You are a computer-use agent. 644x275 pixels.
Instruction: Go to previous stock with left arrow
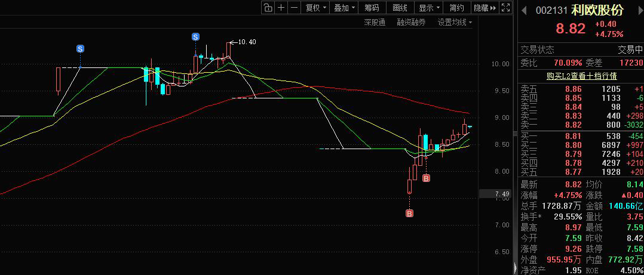[x=524, y=11]
